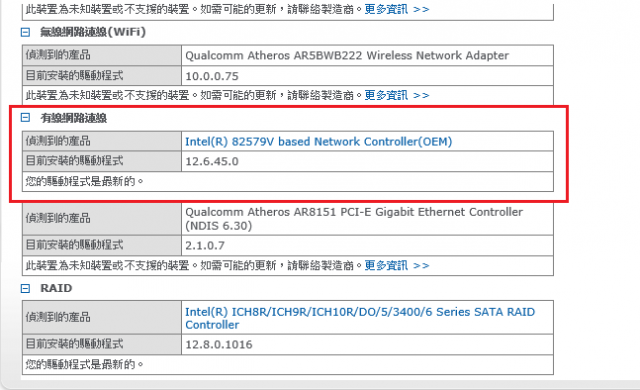The image size is (640, 390).
Task: Click 無線網路連線(WiFi) section heading
Action: point(93,32)
